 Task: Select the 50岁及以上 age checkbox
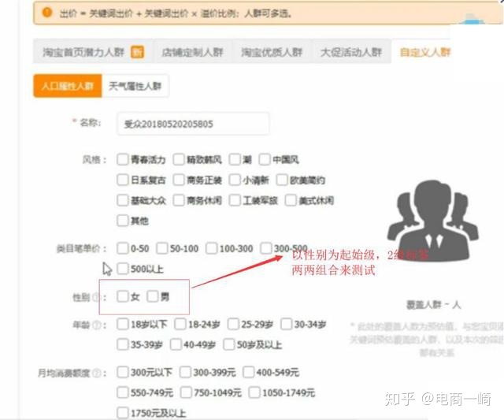[x=229, y=344]
